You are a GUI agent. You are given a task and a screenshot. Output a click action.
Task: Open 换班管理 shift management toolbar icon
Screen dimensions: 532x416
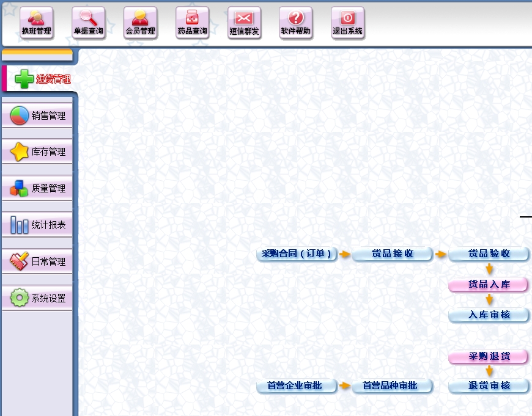tap(36, 23)
